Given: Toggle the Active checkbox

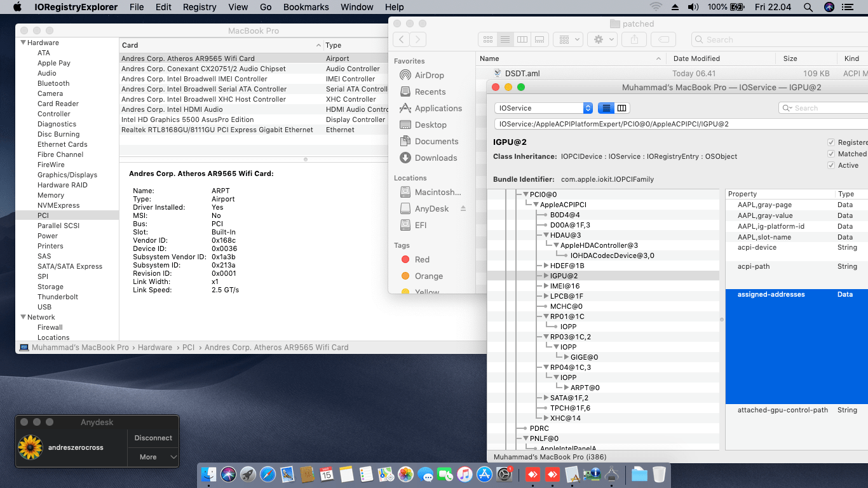Looking at the screenshot, I should click(x=831, y=165).
